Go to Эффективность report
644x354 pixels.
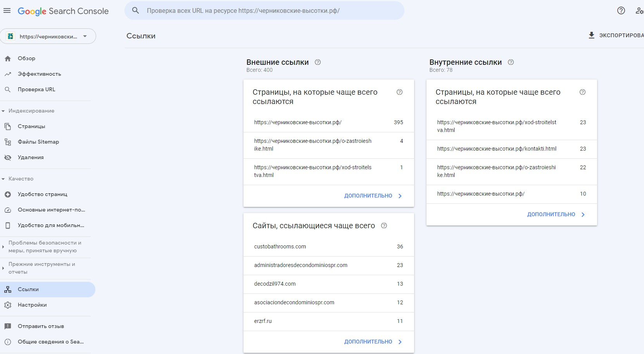point(39,74)
